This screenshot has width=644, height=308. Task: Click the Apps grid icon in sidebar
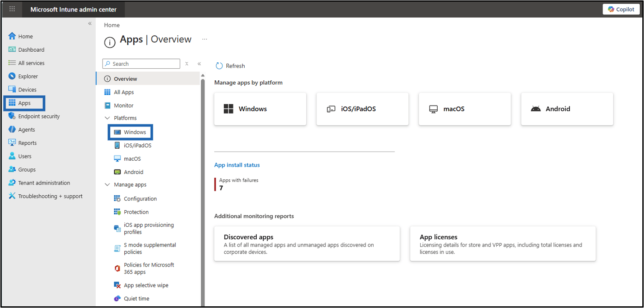click(12, 103)
